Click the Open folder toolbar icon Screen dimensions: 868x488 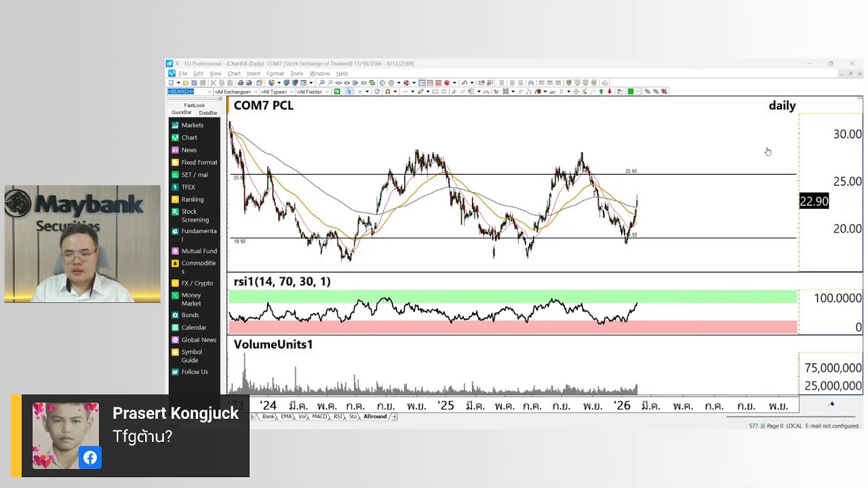184,83
